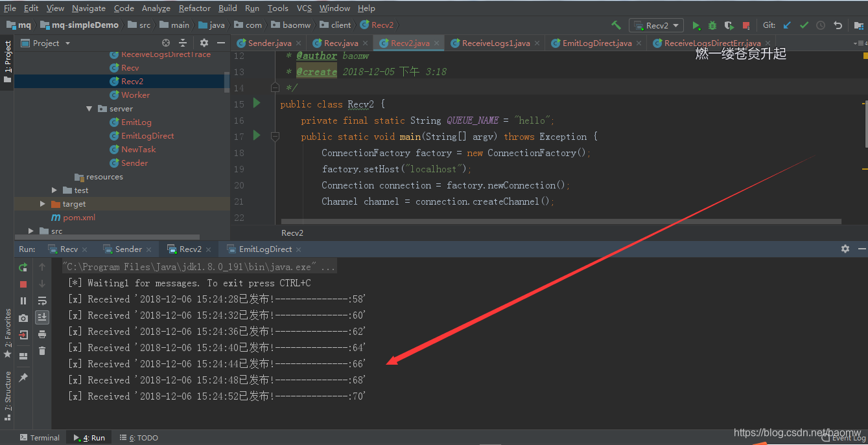Toggle soft-wrap in the Run console
The width and height of the screenshot is (868, 445).
(42, 301)
